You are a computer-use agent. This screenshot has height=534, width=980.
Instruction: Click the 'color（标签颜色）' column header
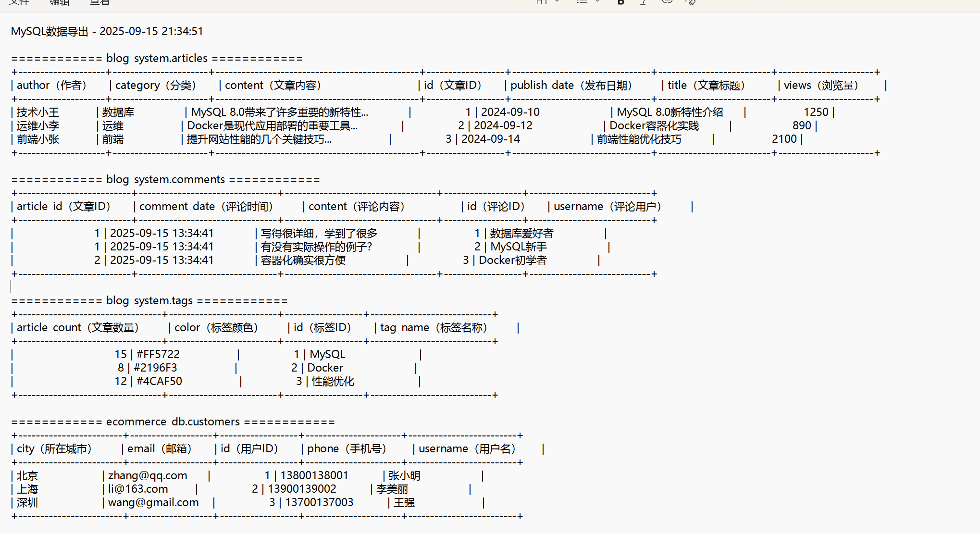(x=216, y=327)
